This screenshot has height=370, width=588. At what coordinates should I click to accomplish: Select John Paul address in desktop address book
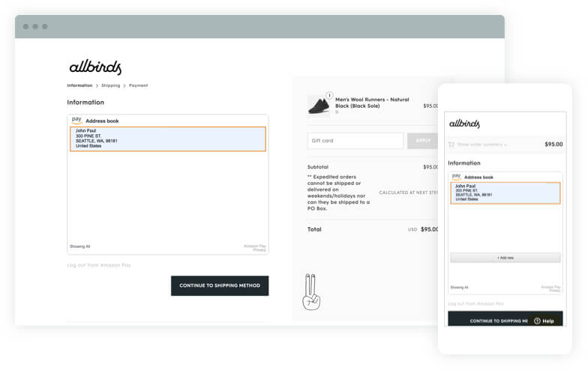[168, 139]
